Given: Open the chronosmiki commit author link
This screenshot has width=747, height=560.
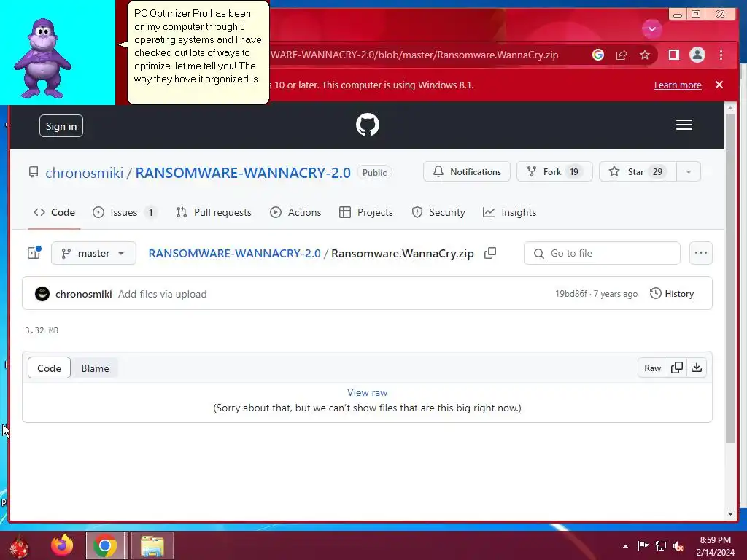Looking at the screenshot, I should click(83, 294).
